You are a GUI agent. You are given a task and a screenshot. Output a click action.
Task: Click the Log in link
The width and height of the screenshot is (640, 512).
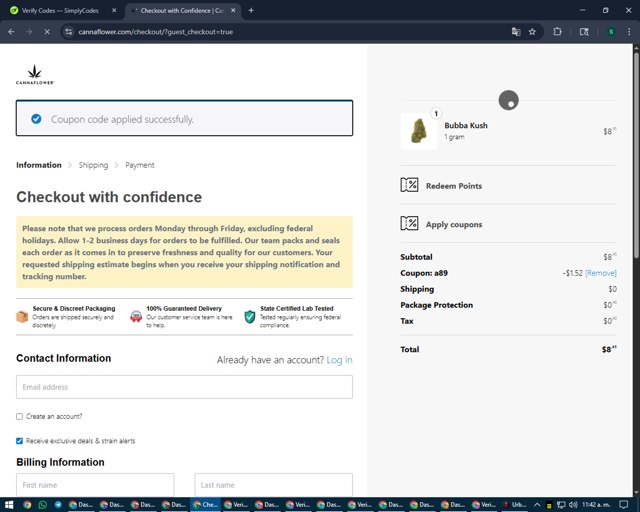tap(339, 360)
